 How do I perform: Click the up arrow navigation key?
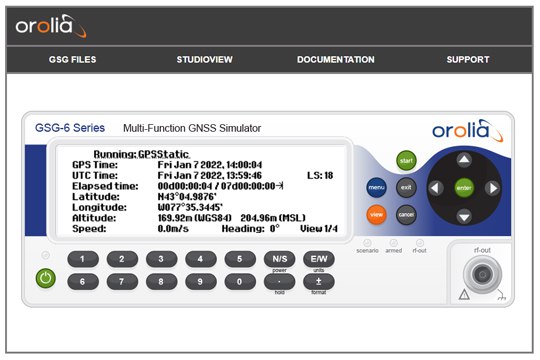pos(464,160)
